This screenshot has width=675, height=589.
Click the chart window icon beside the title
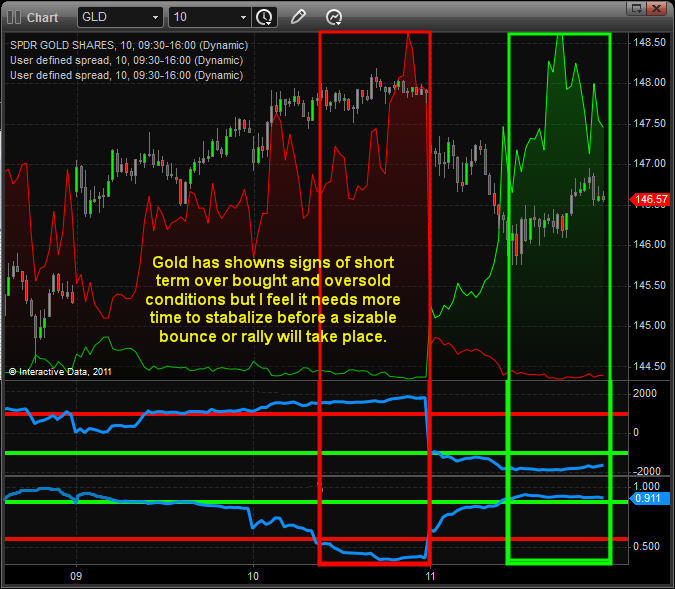(x=13, y=17)
